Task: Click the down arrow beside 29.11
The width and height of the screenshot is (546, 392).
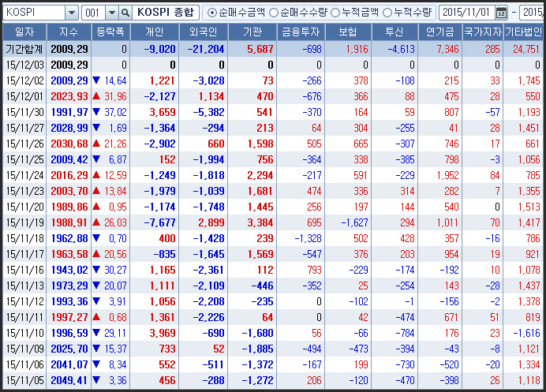Action: [96, 333]
